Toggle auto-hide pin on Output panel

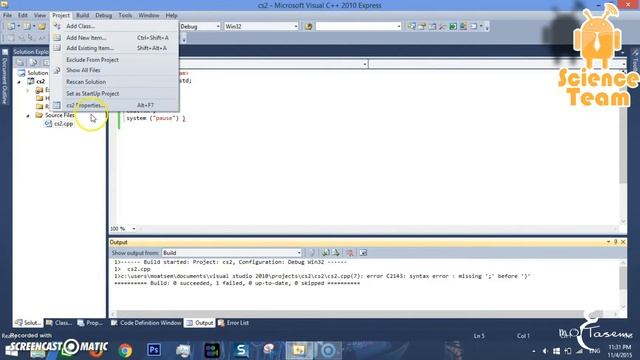coord(616,242)
